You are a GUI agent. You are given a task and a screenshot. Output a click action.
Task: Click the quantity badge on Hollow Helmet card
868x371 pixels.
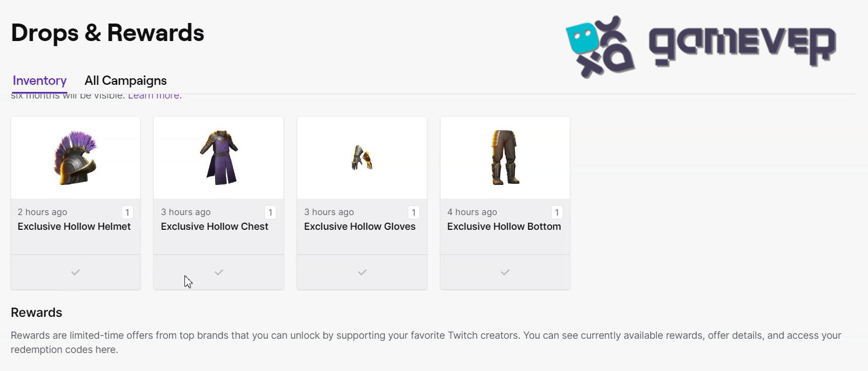pos(127,212)
